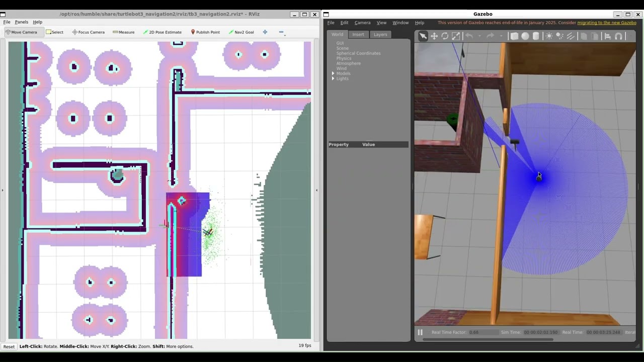Click the Gazebo align tool icon
Viewport: 644px width, 362px height.
click(x=607, y=36)
